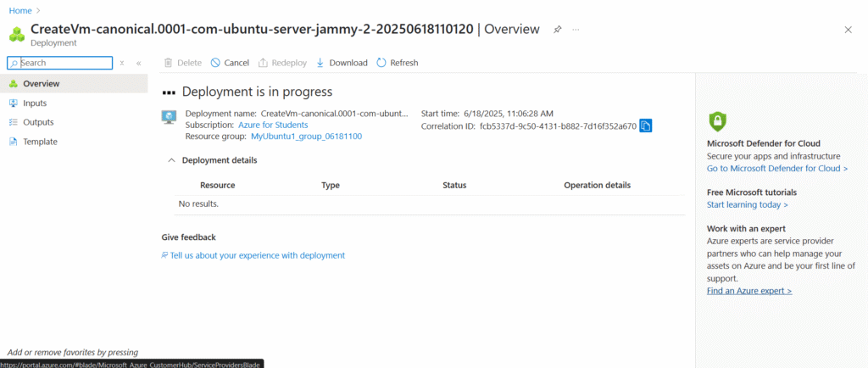This screenshot has width=868, height=368.
Task: Click the Inputs monitor icon
Action: click(x=14, y=103)
